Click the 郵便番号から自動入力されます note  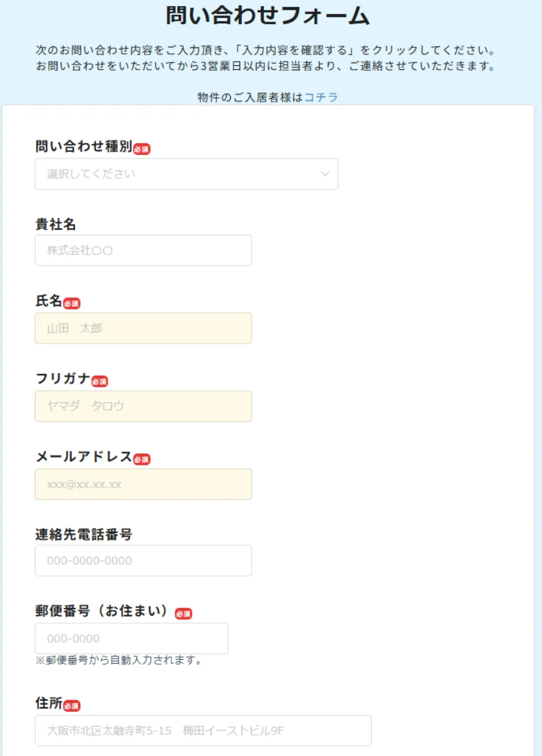pyautogui.click(x=119, y=660)
